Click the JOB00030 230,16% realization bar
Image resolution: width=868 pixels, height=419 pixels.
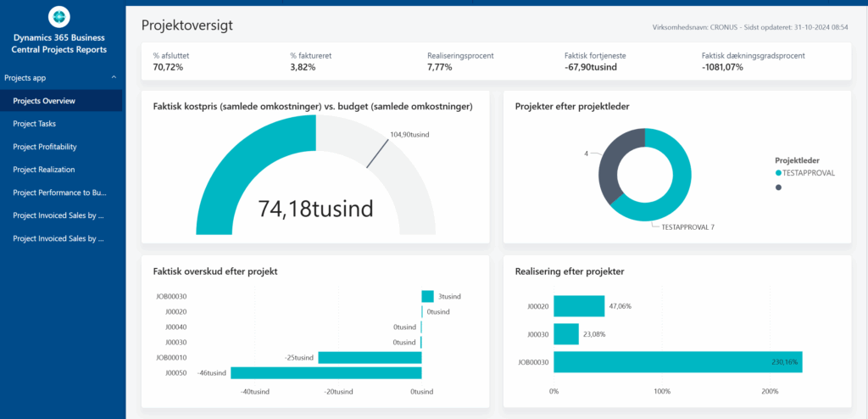(x=677, y=362)
